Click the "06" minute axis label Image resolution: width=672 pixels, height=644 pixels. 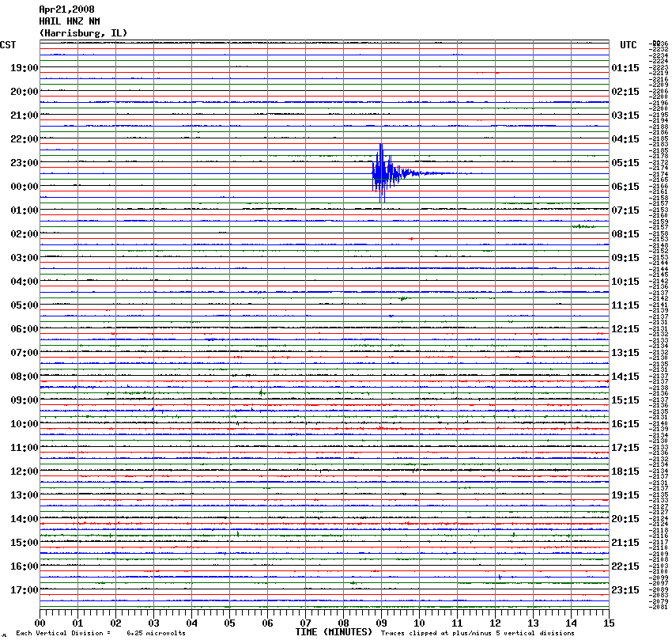(267, 623)
